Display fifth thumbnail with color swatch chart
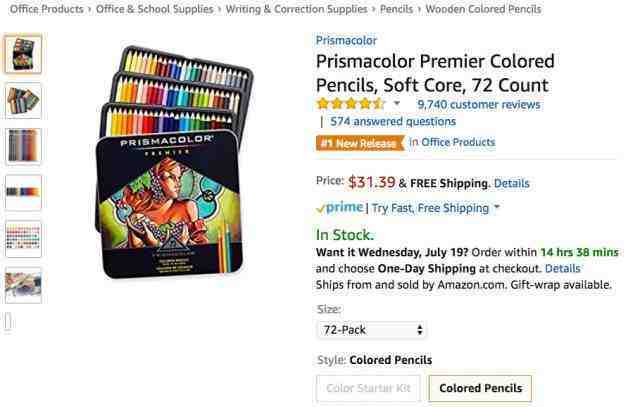Image resolution: width=640 pixels, height=407 pixels. (x=23, y=238)
